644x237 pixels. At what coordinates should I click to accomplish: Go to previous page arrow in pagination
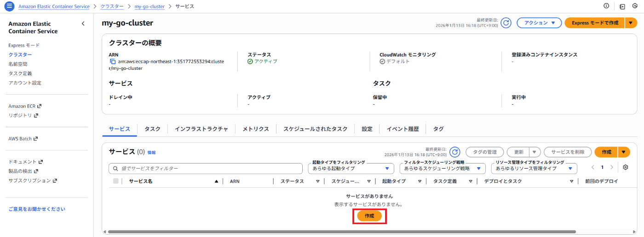click(593, 167)
